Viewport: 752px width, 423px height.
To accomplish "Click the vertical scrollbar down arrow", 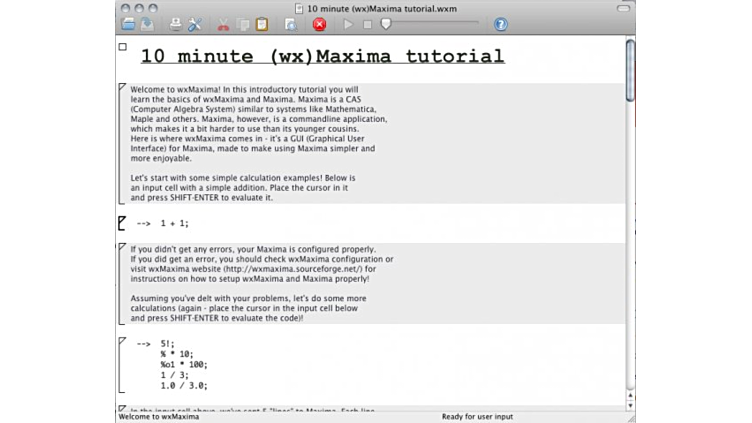I will tap(630, 404).
